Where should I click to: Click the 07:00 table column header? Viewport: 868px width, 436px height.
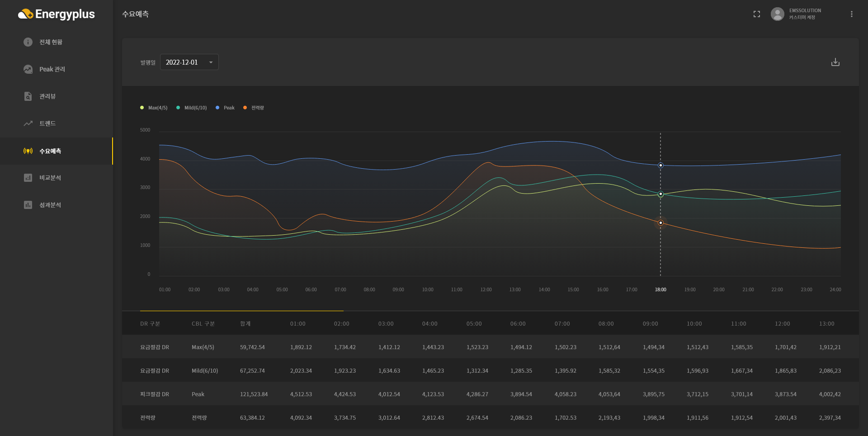[x=562, y=324]
